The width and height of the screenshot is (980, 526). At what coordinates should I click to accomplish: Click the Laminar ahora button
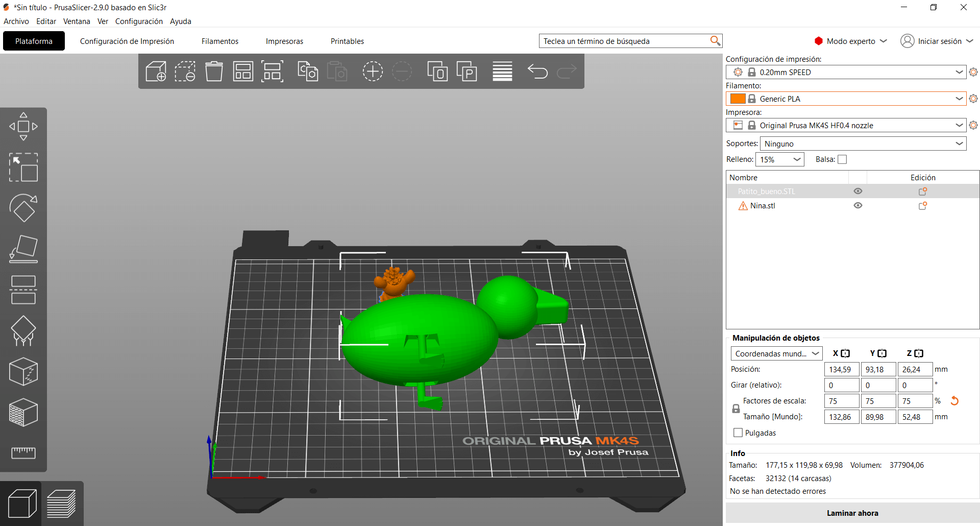point(852,513)
